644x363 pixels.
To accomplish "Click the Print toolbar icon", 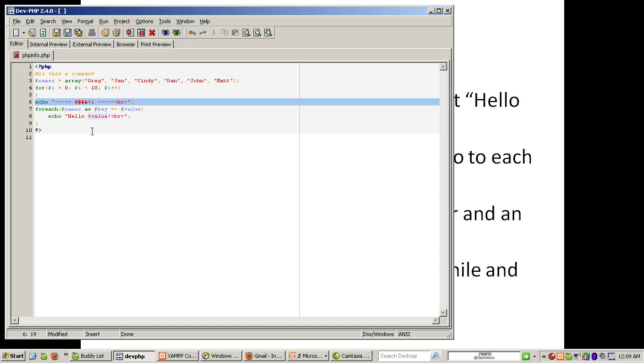I will 92,33.
